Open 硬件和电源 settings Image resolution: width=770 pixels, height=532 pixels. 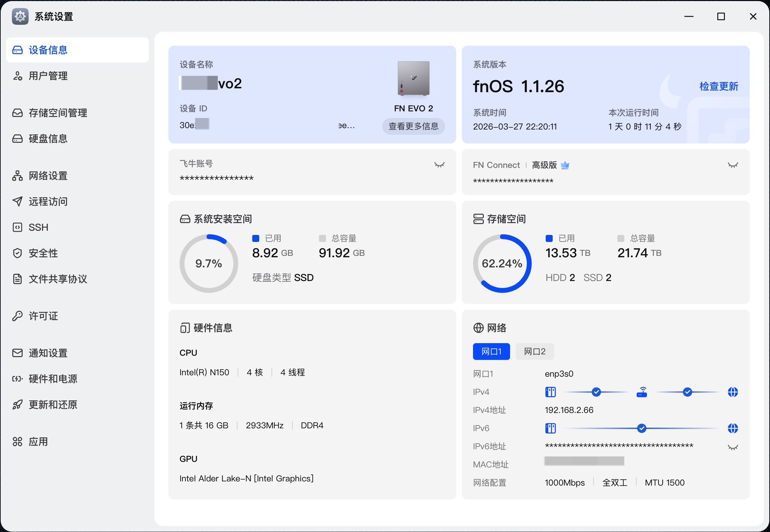pyautogui.click(x=53, y=379)
